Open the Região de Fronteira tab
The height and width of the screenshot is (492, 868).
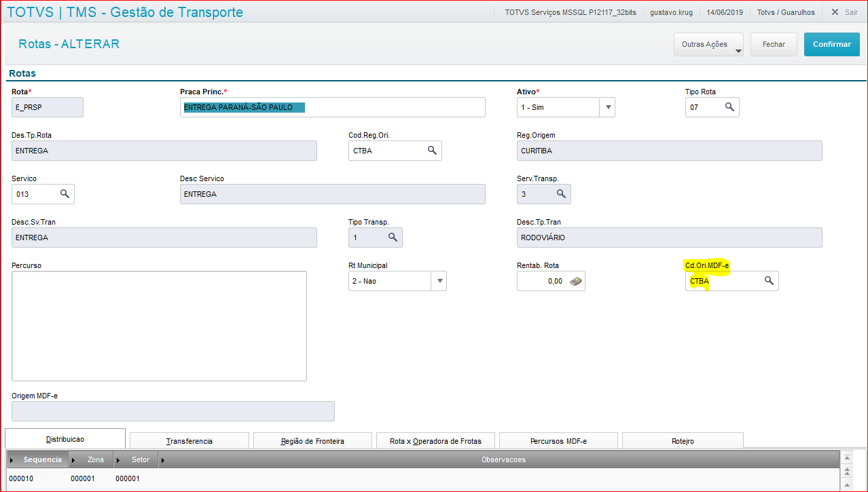(312, 441)
